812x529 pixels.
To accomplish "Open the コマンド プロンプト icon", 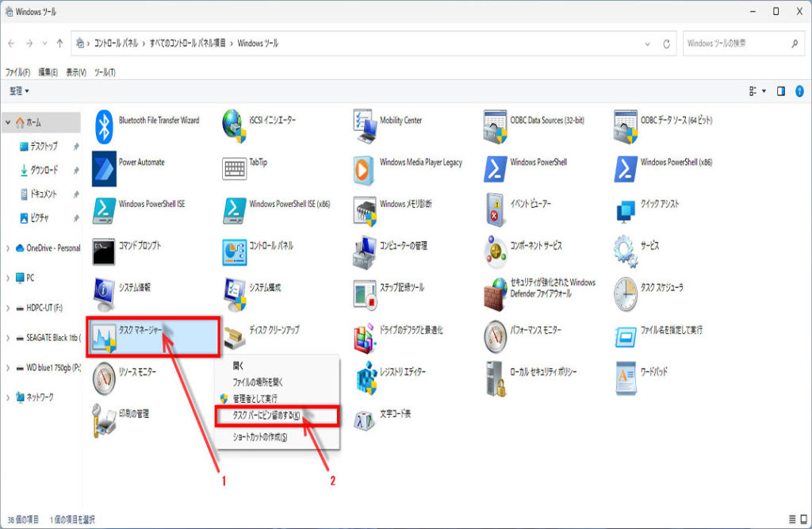I will tap(105, 251).
